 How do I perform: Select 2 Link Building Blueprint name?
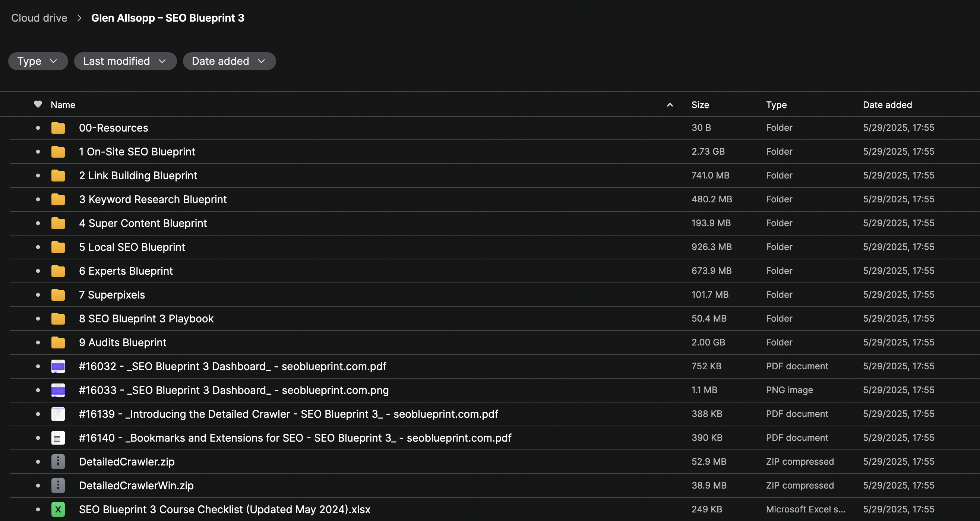coord(138,176)
